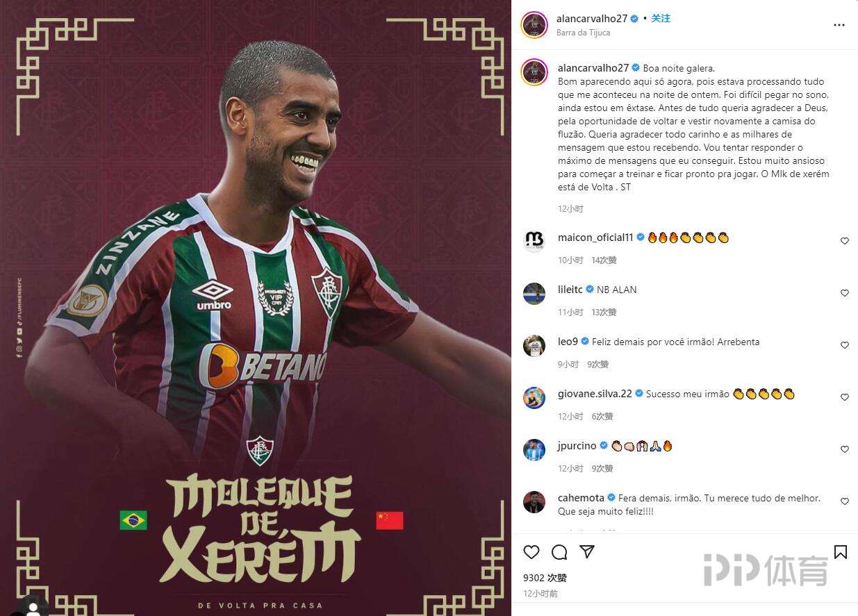The height and width of the screenshot is (616, 858).
Task: Save post with the bookmark icon
Action: 840,552
